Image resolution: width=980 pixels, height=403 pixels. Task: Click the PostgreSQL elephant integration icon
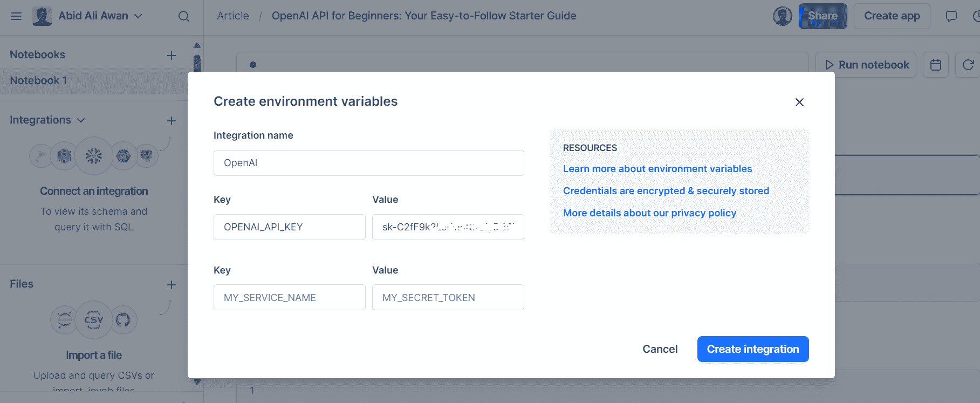pos(147,156)
